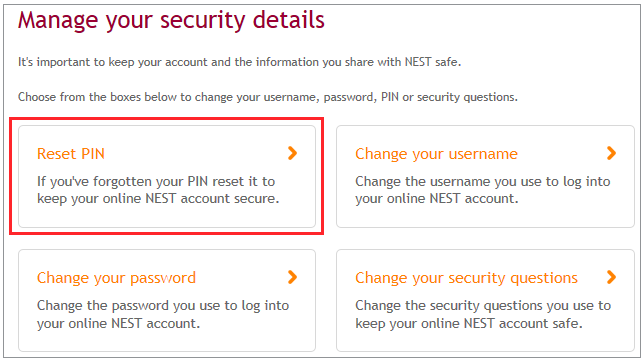Click the security questions description text

click(x=483, y=314)
